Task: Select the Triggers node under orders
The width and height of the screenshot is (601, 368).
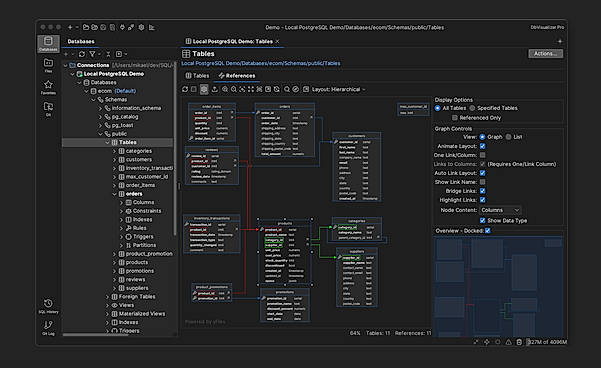Action: coord(143,237)
